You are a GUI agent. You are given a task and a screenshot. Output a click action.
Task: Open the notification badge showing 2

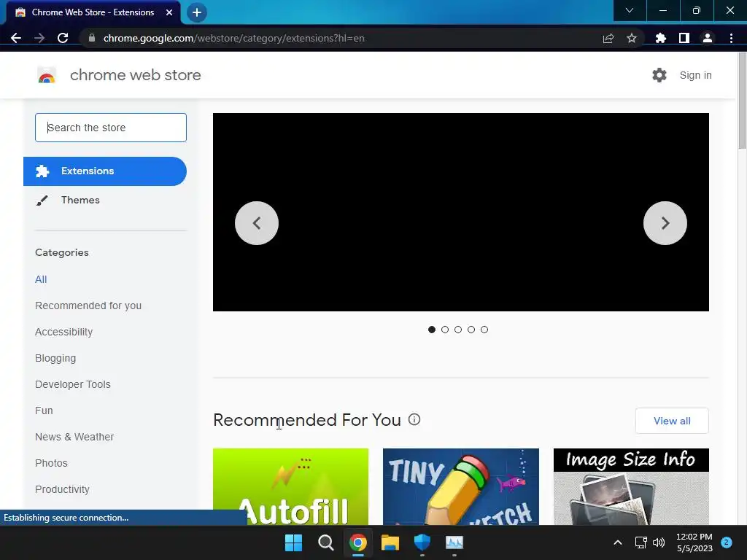pos(727,542)
